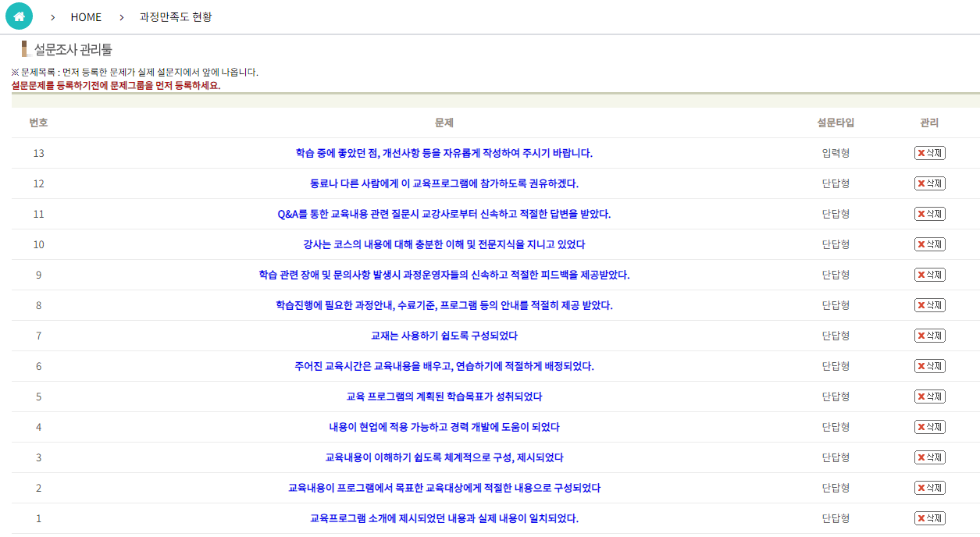Open 과정만족도 현황 breadcrumb item
Screen dimensions: 980x537
point(175,17)
